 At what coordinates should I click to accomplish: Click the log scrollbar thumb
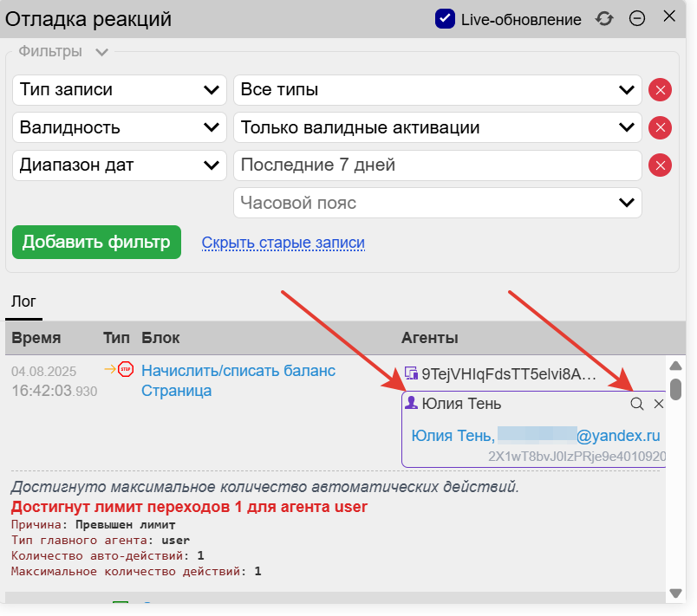(675, 390)
